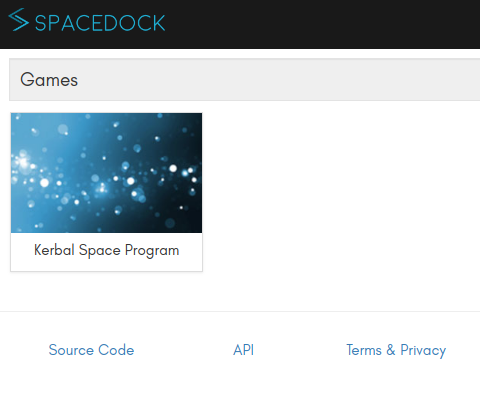Click the word Kerbal below the game image
This screenshot has height=413, width=480.
pyautogui.click(x=54, y=250)
